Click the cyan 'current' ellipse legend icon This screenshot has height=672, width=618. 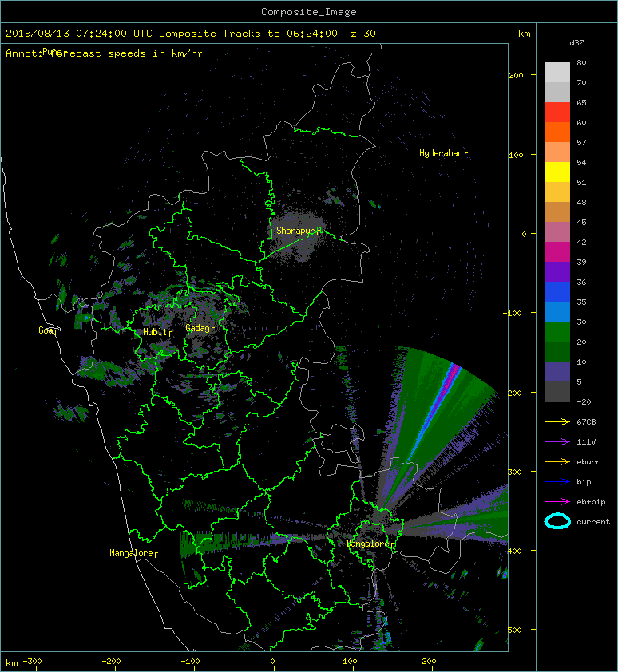(557, 521)
